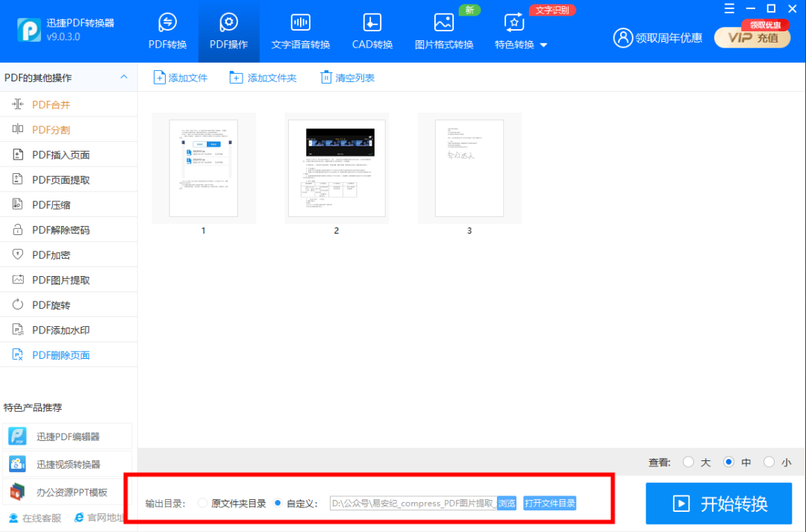Click the 迅捷PDF编辑器 app icon
This screenshot has height=532, width=806.
click(17, 436)
